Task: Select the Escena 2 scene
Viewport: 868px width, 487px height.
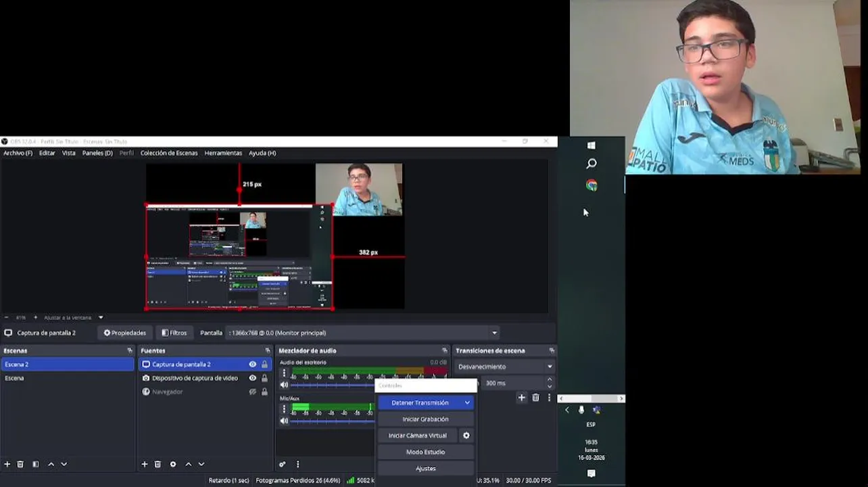Action: (x=68, y=365)
